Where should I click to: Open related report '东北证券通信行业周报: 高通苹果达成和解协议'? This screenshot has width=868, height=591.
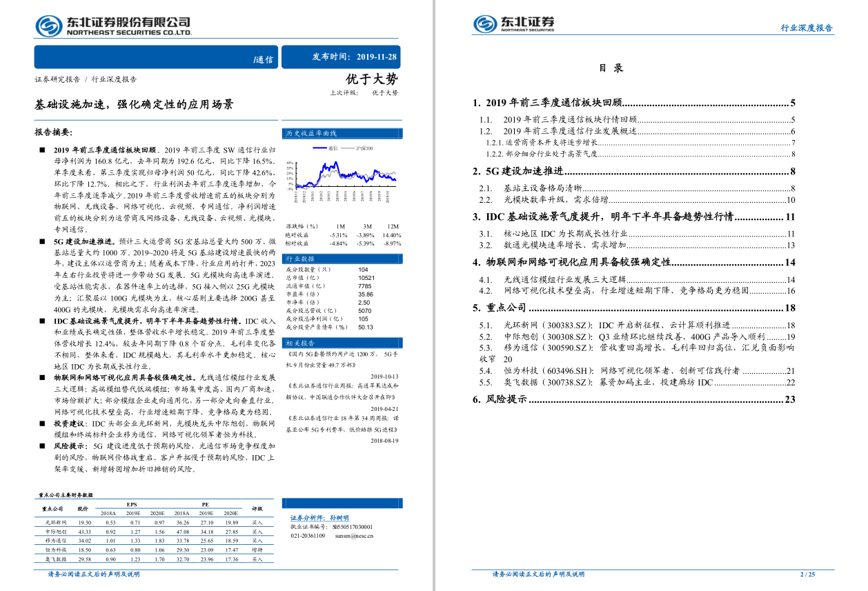click(342, 392)
